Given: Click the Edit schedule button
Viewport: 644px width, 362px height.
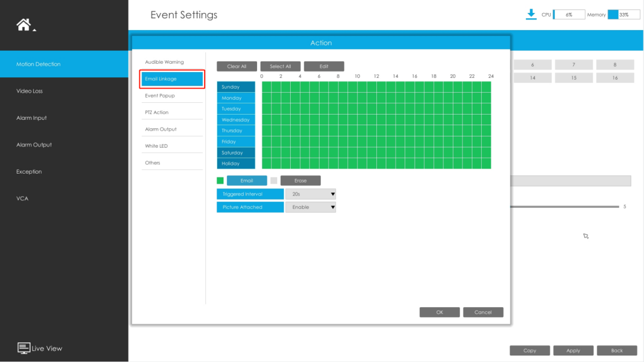Looking at the screenshot, I should point(324,66).
